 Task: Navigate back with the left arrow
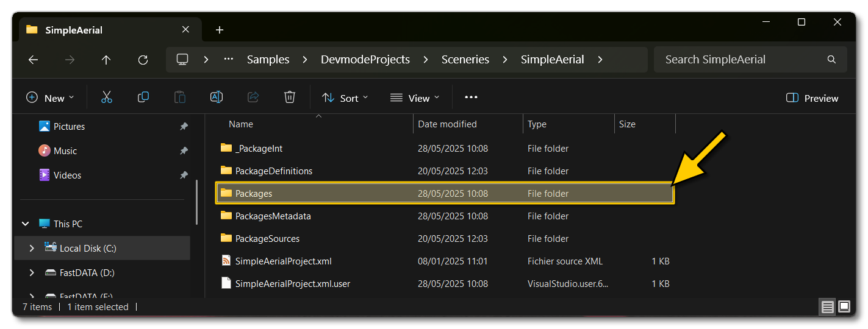(x=34, y=60)
